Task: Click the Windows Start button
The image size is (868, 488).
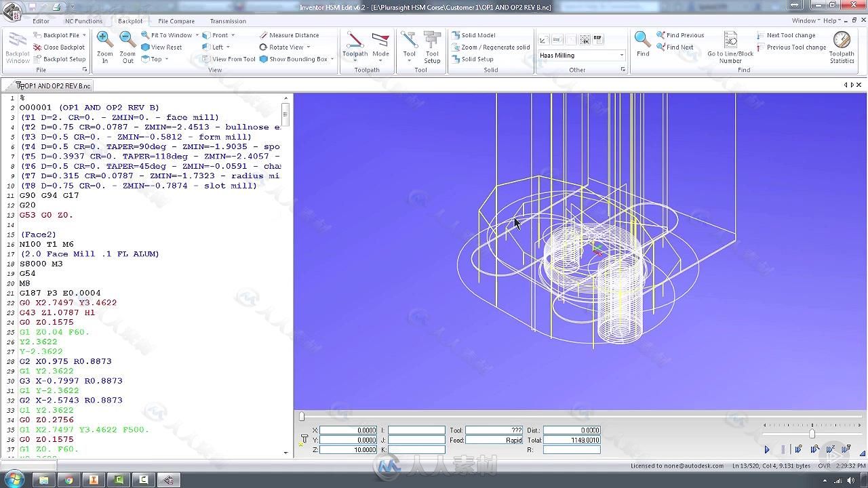Action: tap(14, 480)
